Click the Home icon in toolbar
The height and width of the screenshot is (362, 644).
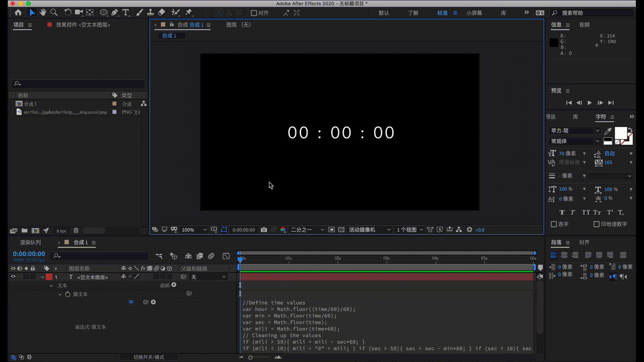pos(18,13)
